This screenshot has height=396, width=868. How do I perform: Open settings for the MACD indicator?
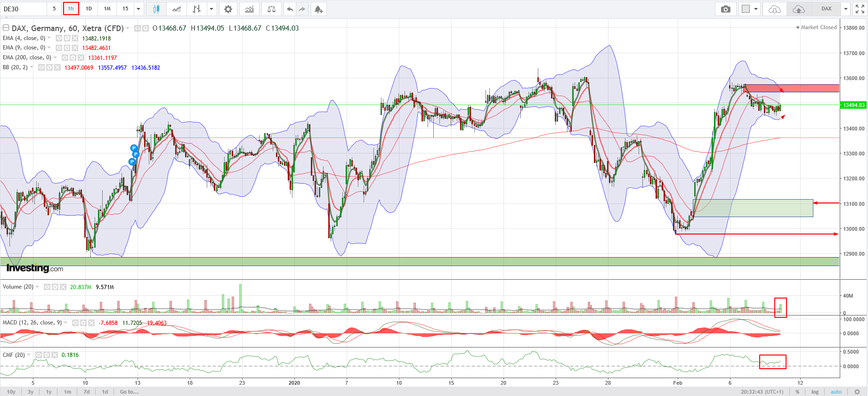tap(83, 323)
